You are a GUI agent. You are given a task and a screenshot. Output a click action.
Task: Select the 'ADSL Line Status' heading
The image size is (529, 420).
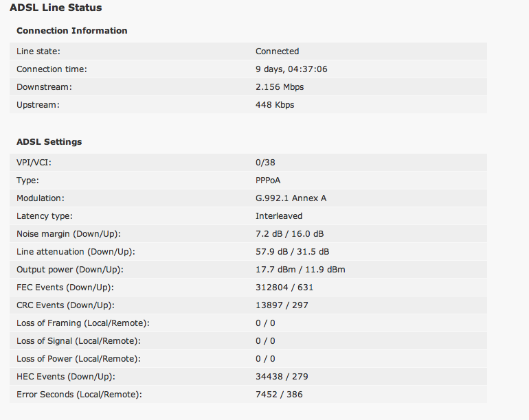56,8
